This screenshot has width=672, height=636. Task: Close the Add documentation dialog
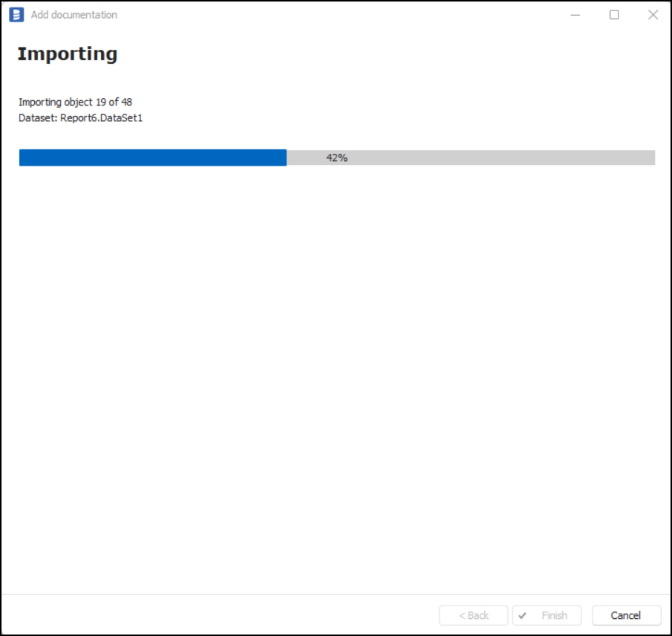coord(653,15)
